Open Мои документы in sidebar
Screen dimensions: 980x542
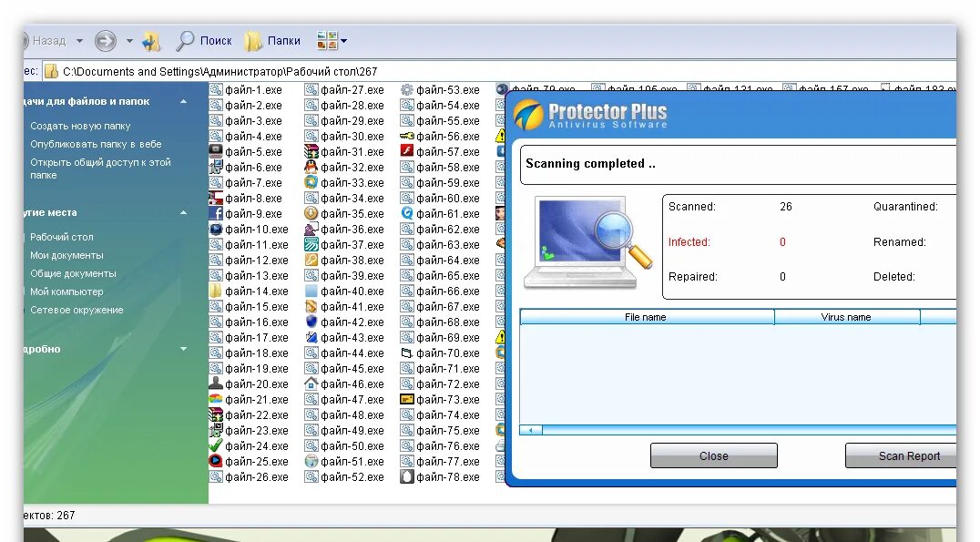coord(66,255)
